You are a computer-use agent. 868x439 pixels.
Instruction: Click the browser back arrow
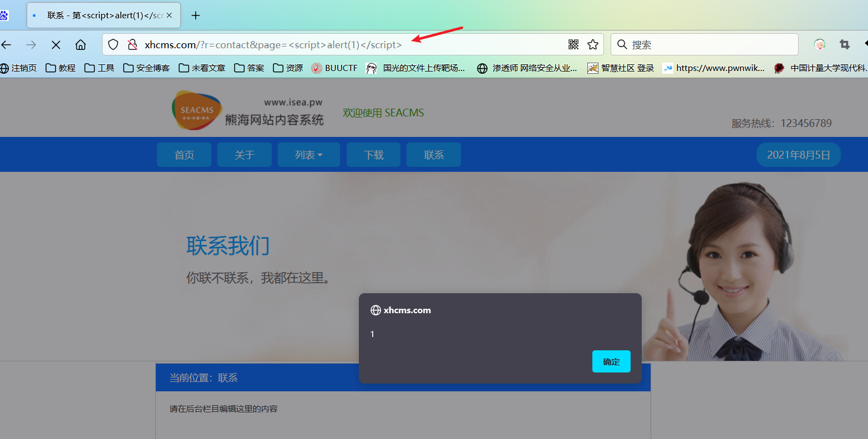click(6, 44)
